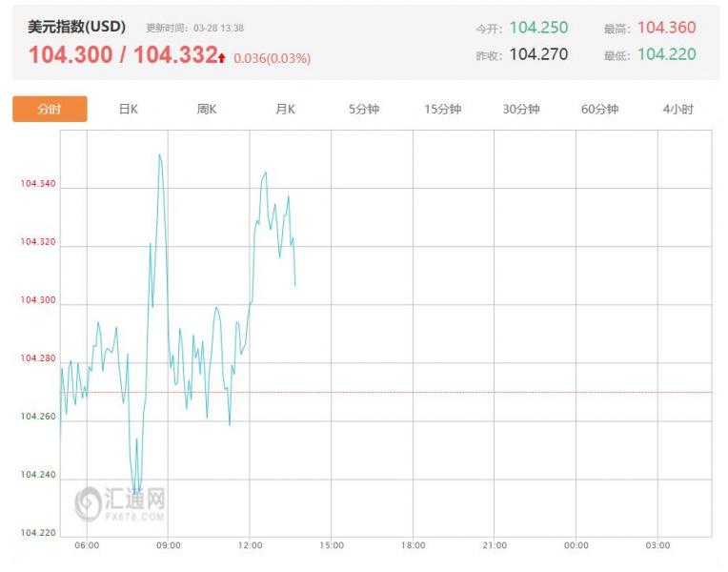Click the 汇通网 watermark logo icon

[89, 502]
